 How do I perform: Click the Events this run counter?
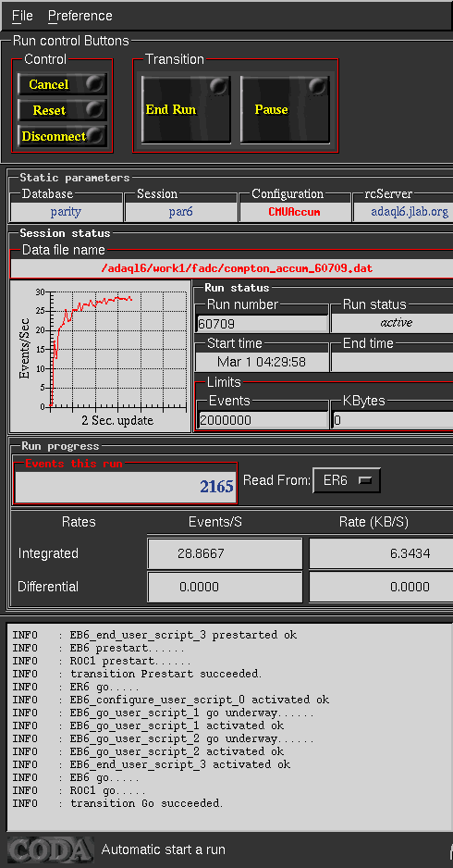[x=126, y=487]
